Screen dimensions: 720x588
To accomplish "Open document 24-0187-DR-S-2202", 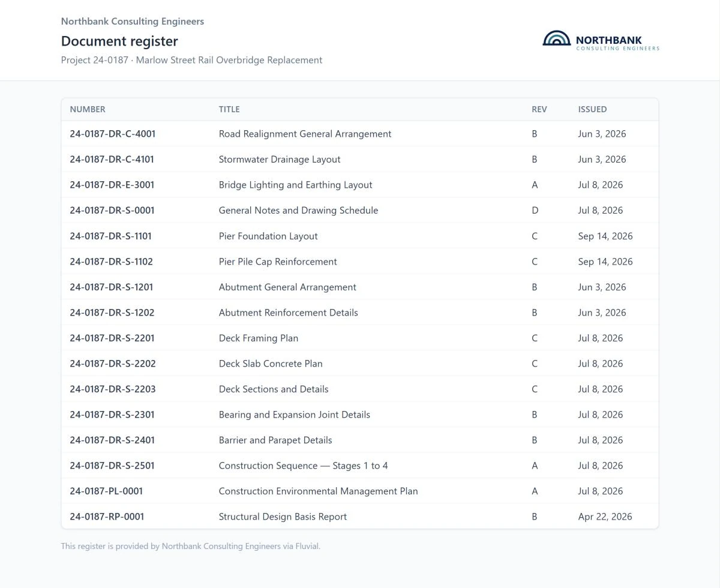I will 113,364.
